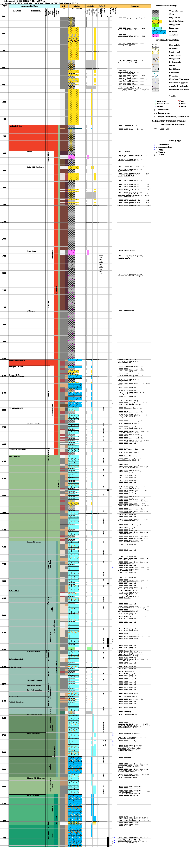Click the Primary Rock Lithology legend heading
The width and height of the screenshot is (194, 868).
tap(166, 6)
